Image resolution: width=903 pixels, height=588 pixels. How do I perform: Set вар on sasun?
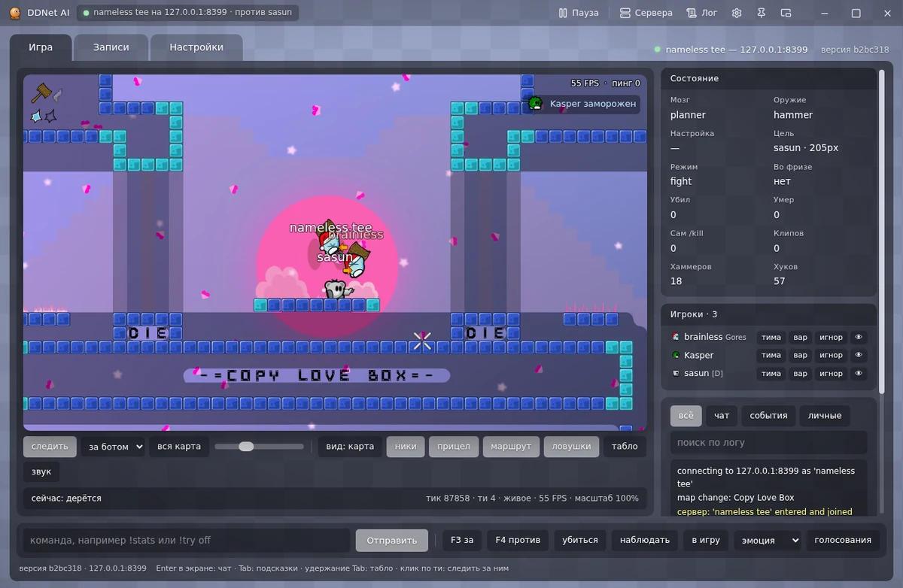pyautogui.click(x=801, y=373)
